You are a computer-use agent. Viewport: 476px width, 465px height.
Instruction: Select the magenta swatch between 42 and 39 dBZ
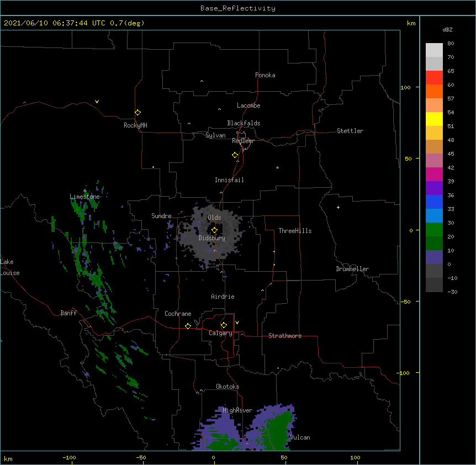point(434,174)
